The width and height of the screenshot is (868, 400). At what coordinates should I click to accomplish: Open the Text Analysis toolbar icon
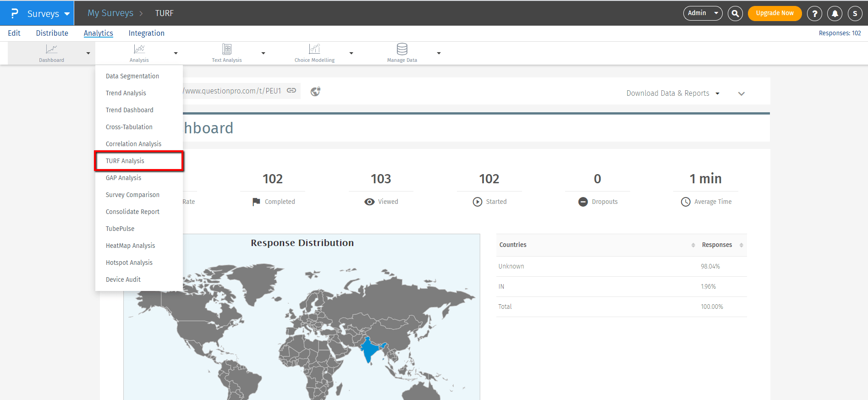point(226,49)
